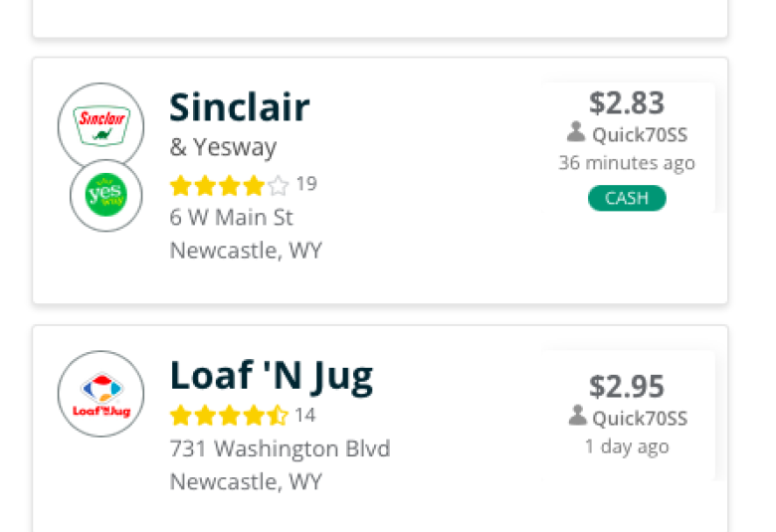
Task: Click the Loaf 'N Jug logo icon
Action: [100, 394]
